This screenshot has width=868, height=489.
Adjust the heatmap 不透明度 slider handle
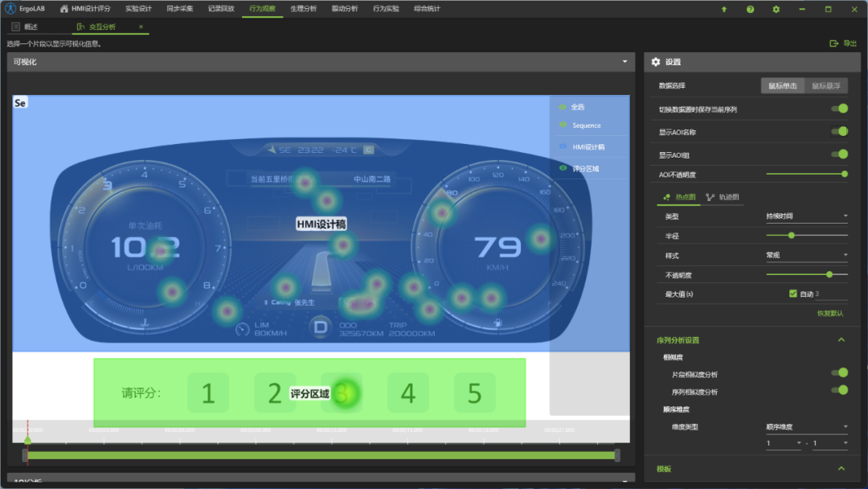pyautogui.click(x=829, y=275)
